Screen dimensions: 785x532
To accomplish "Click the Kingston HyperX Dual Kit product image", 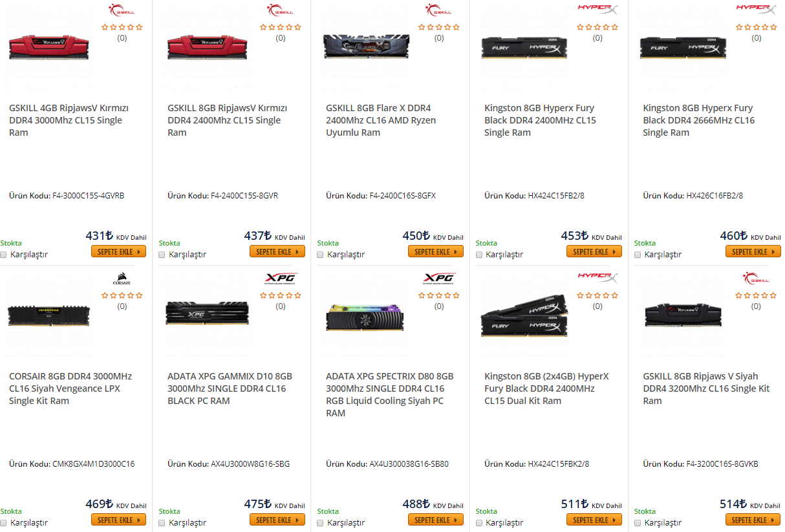I will 524,315.
